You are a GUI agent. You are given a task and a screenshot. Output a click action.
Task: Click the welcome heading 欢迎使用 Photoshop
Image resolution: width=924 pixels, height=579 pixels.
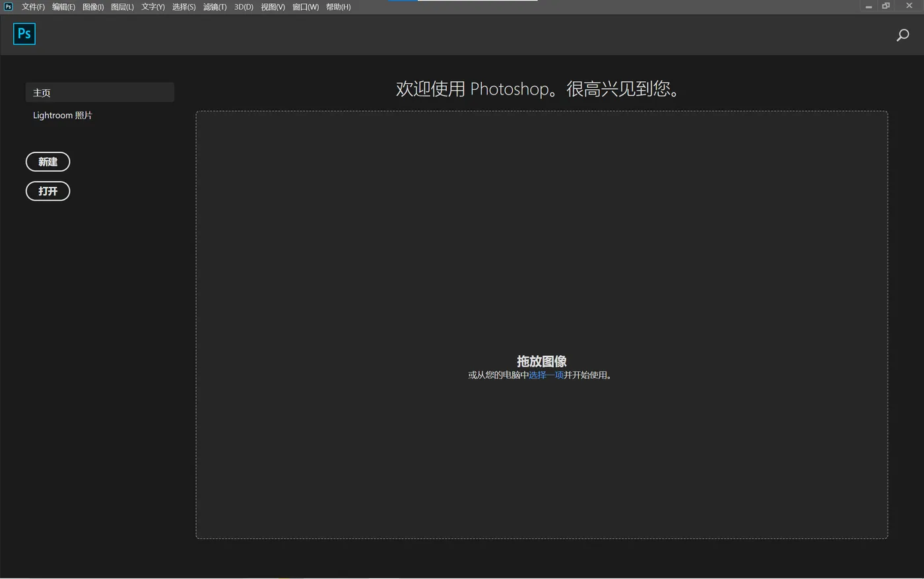click(538, 88)
